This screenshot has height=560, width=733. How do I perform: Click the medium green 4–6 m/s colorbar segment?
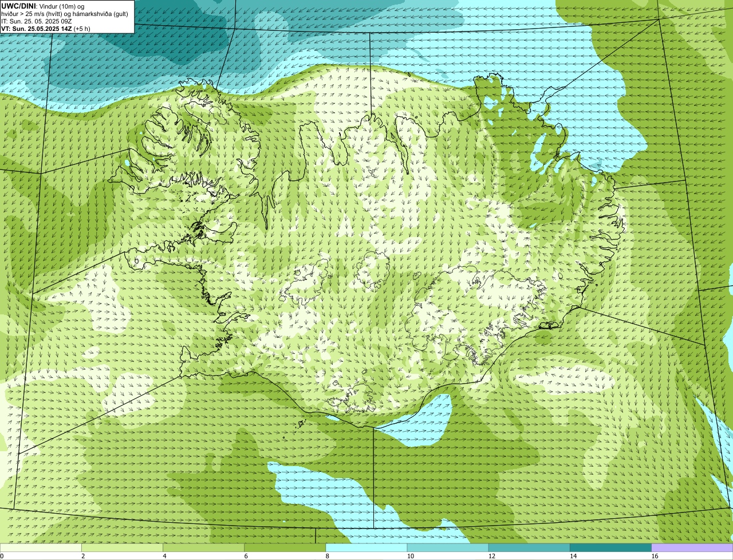[203, 547]
